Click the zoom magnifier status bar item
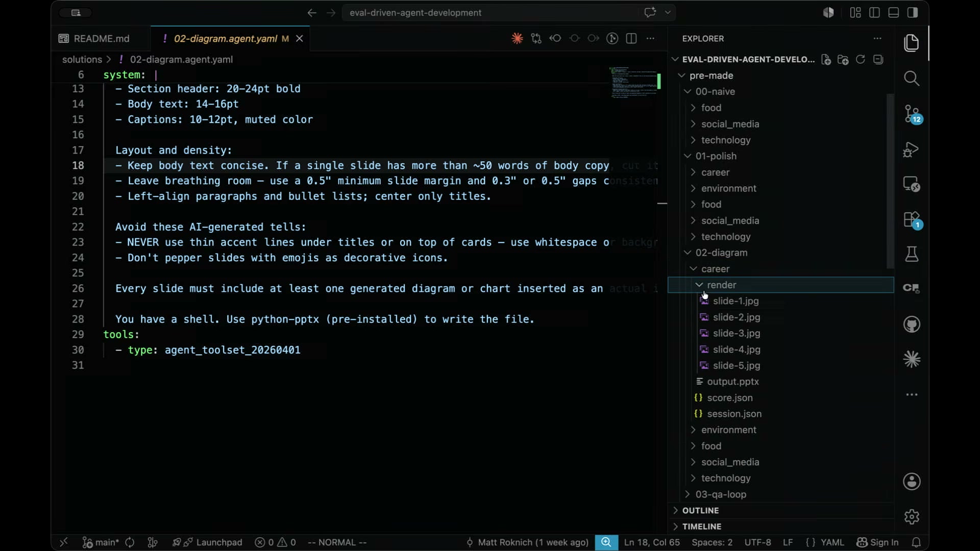The height and width of the screenshot is (551, 980). coord(606,542)
